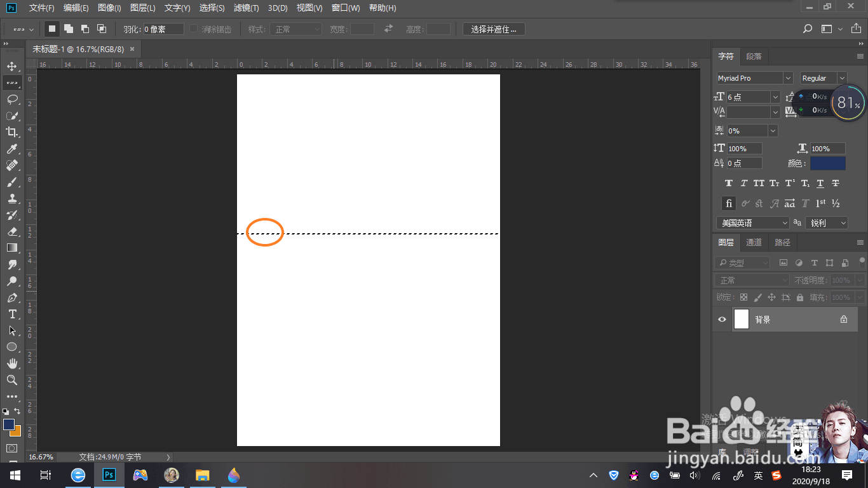Switch to the 段落 tab
Screen dimensions: 868x488
754,57
